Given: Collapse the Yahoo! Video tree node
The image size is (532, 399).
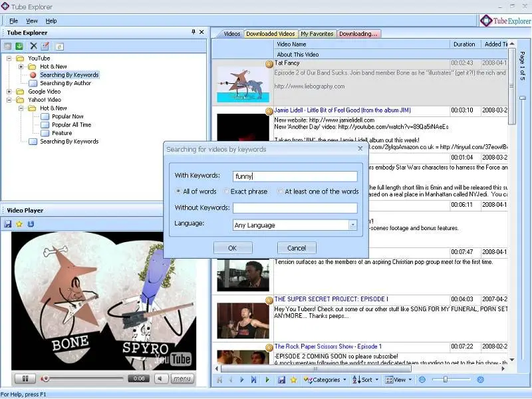Looking at the screenshot, I should coord(9,100).
